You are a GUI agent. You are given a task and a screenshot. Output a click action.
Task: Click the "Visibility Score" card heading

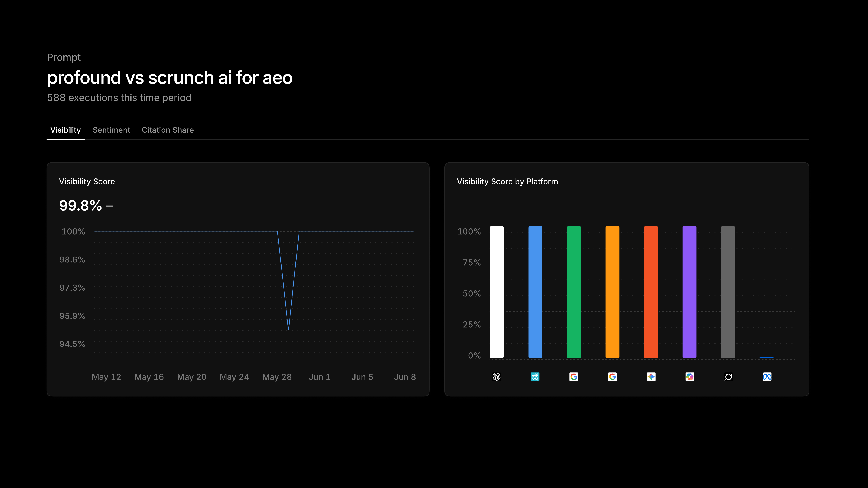coord(87,182)
